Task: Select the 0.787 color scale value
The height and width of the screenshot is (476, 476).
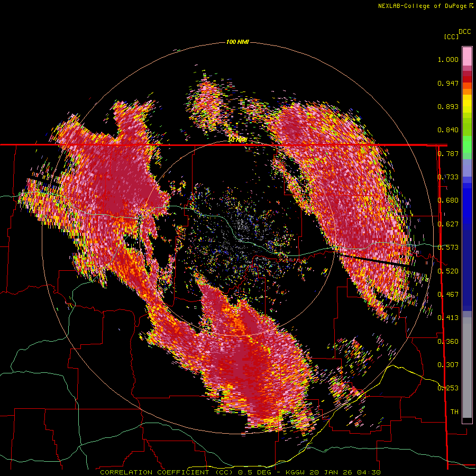Action: 448,153
